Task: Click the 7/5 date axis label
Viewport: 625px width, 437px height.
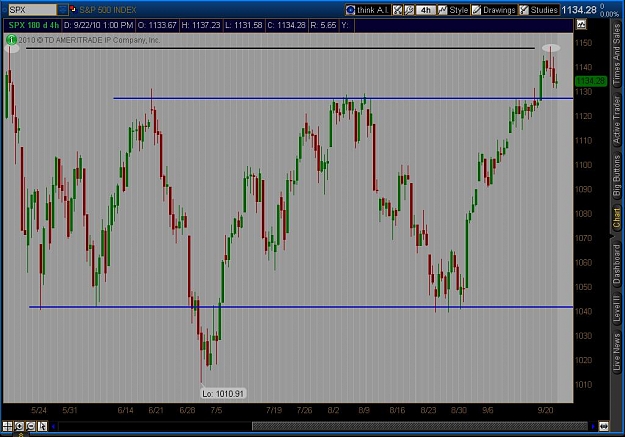Action: point(216,410)
